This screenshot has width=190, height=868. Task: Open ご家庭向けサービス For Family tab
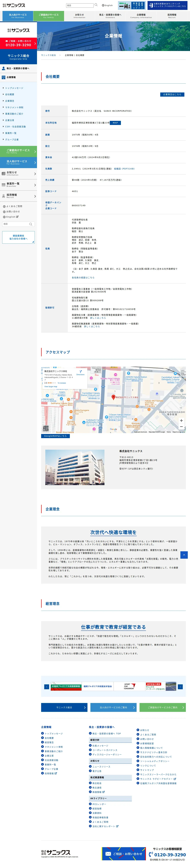tap(49, 16)
